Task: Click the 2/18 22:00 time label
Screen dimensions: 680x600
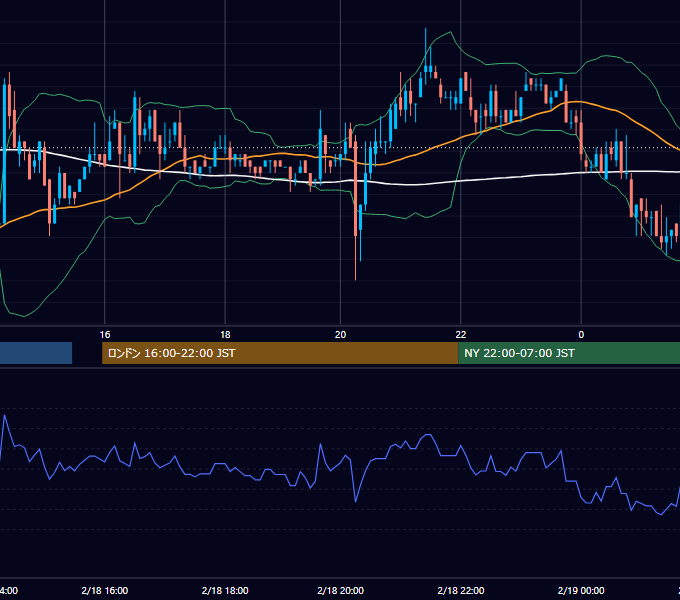Action: click(461, 590)
